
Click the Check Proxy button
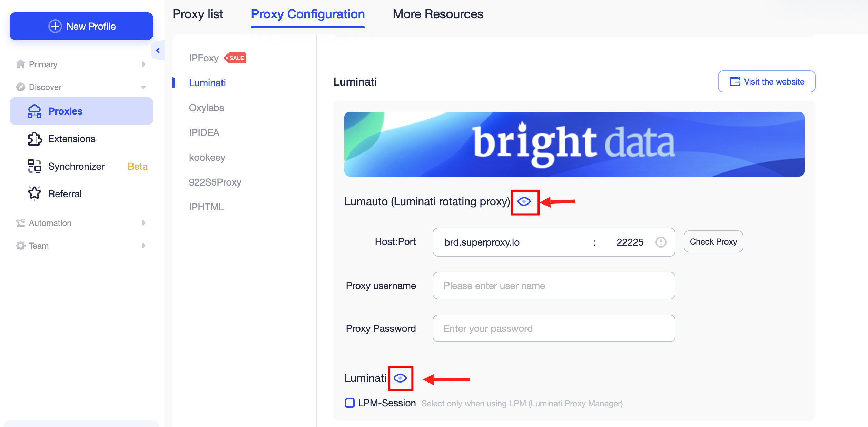713,241
